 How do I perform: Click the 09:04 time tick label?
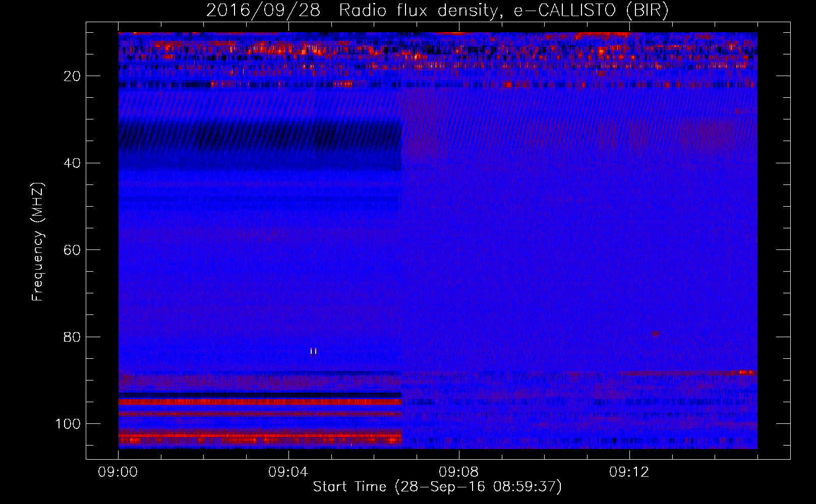(288, 472)
